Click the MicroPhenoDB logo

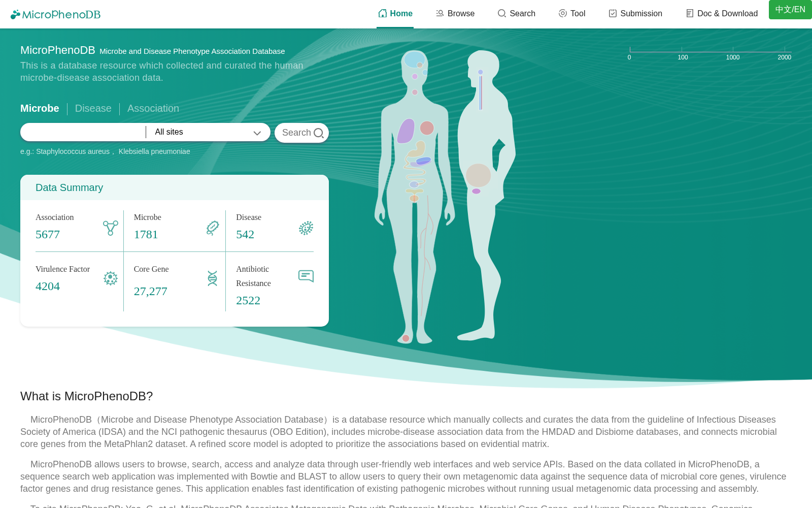click(x=55, y=14)
